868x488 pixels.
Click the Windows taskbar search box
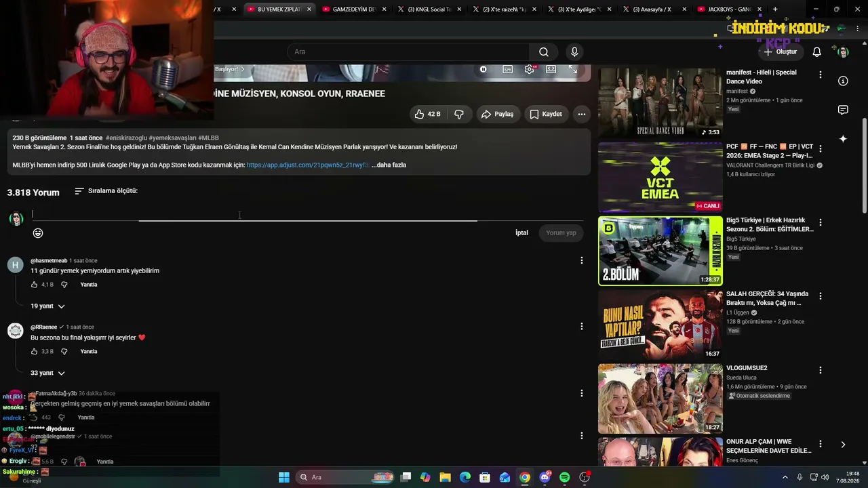[346, 477]
